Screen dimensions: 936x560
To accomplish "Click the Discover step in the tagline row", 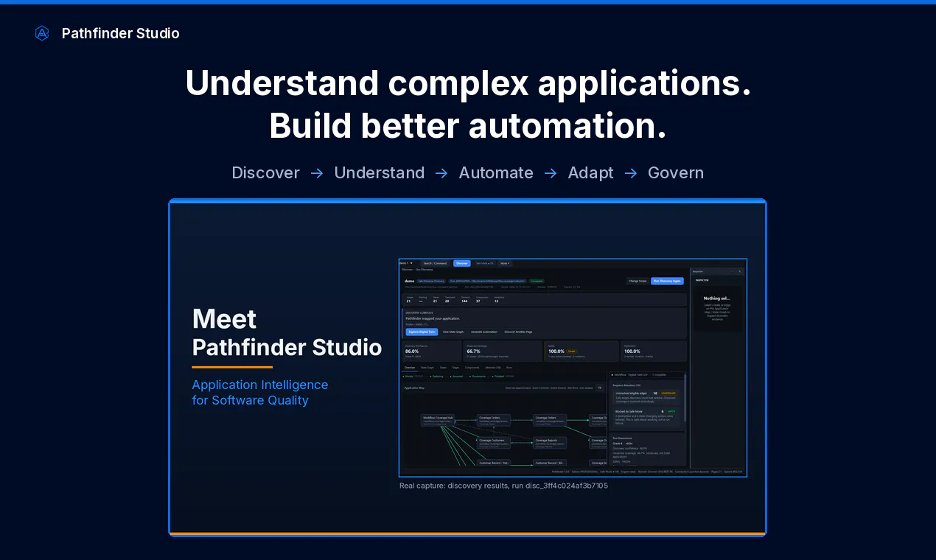I will pyautogui.click(x=265, y=172).
